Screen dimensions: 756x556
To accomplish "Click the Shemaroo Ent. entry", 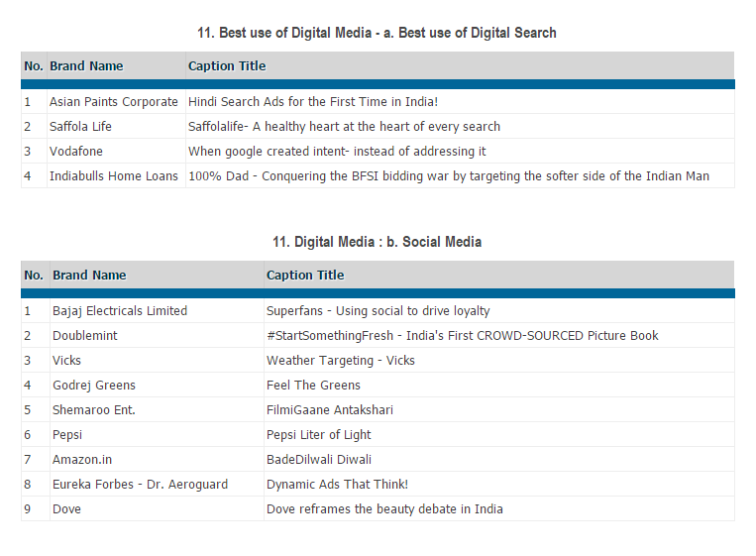I will click(94, 410).
